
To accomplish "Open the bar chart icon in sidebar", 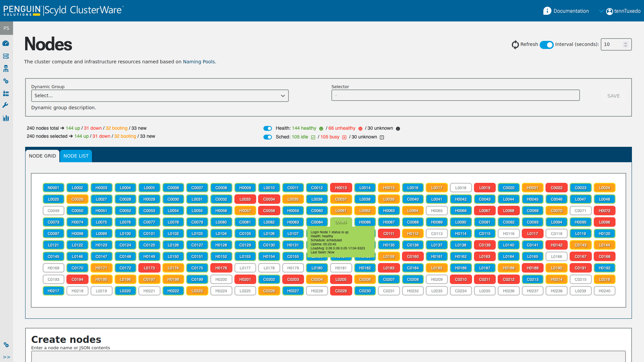I will click(6, 118).
